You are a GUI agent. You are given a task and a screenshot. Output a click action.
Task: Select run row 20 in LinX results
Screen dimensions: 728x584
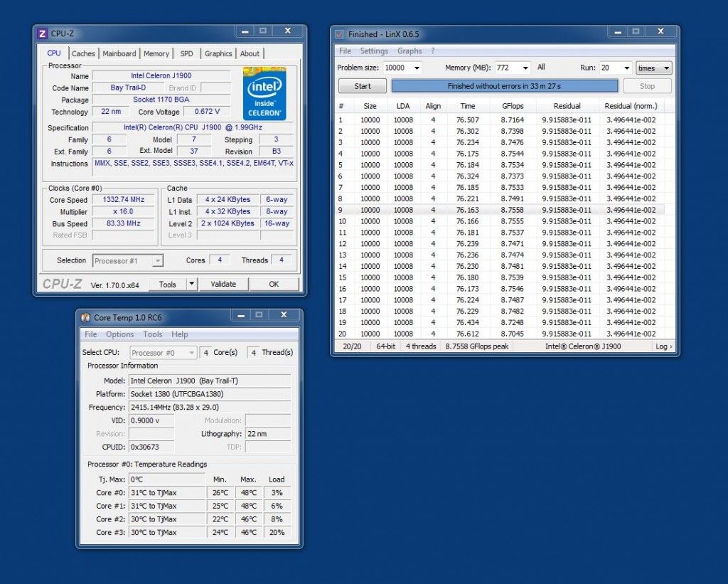(500, 334)
